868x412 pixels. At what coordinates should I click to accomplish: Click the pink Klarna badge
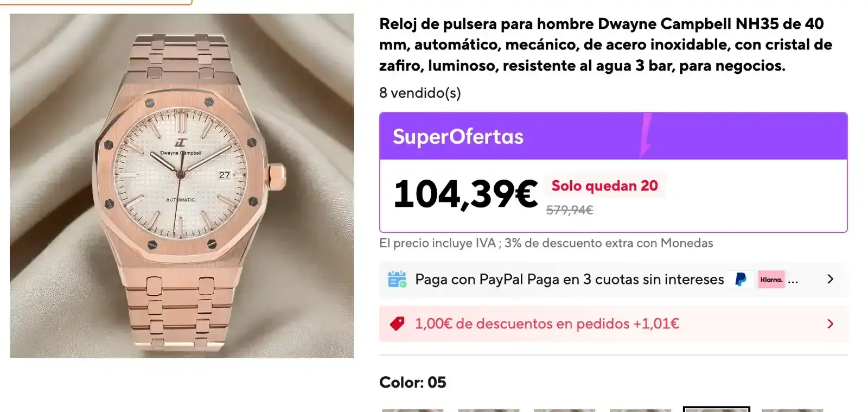click(771, 280)
